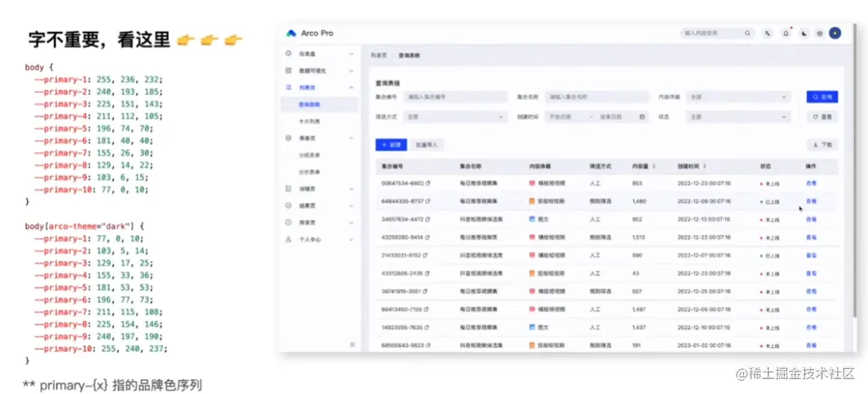Click the search magnifier in header search box
868x394 pixels.
pos(748,33)
